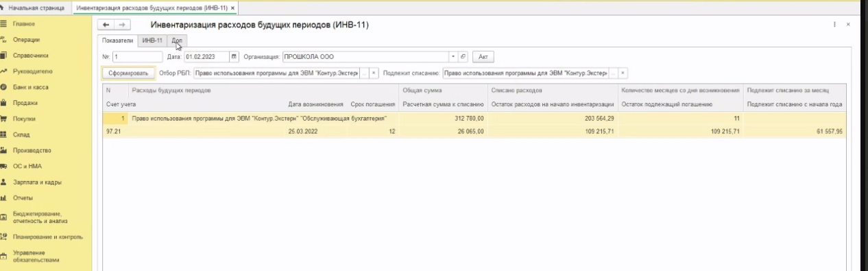This screenshot has height=271, width=868.
Task: Open the calendar picker for Дата
Action: [x=234, y=57]
